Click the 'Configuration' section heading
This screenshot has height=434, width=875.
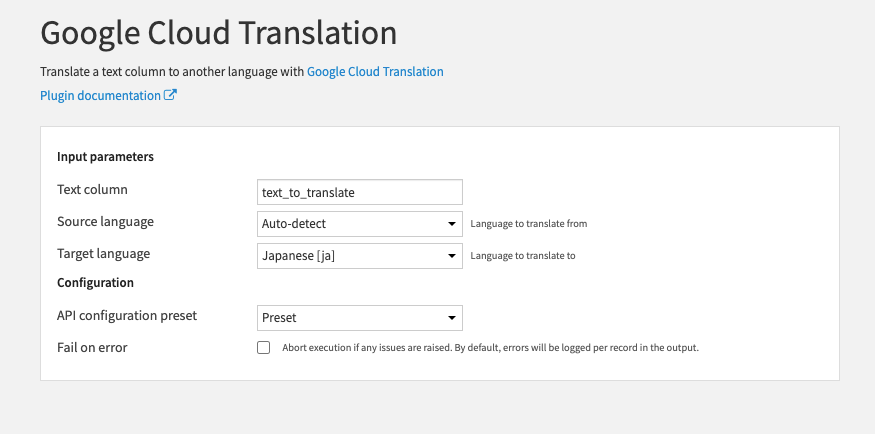click(x=95, y=282)
